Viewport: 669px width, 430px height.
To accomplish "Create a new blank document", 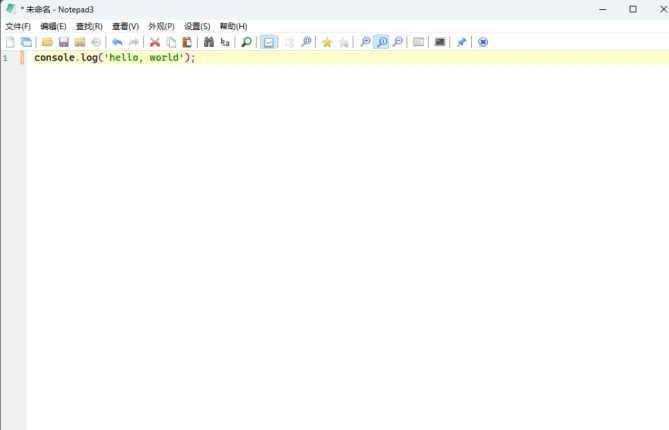I will click(10, 42).
